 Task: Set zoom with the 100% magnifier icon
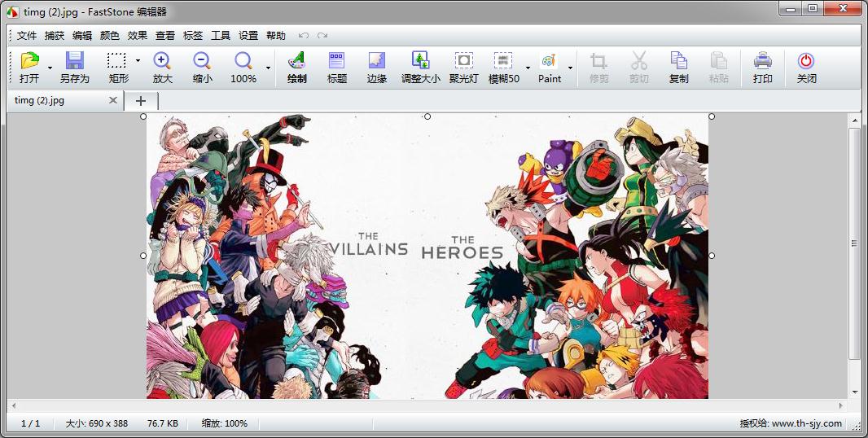(x=243, y=60)
